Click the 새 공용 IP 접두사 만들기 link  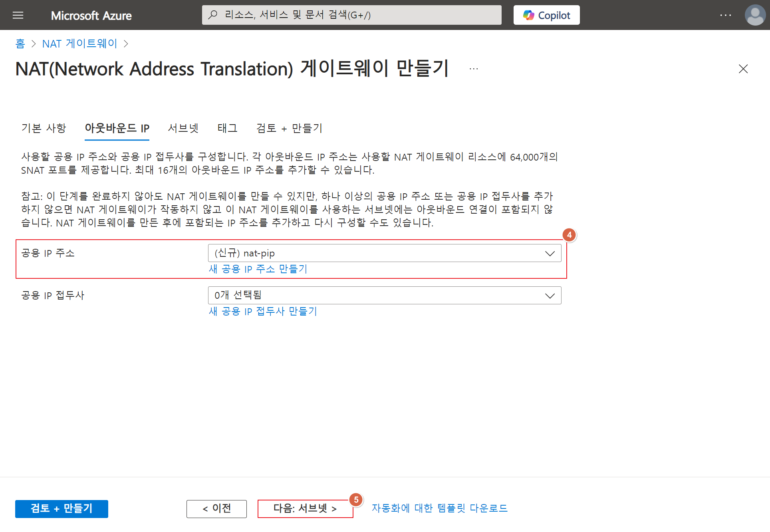[x=263, y=312]
